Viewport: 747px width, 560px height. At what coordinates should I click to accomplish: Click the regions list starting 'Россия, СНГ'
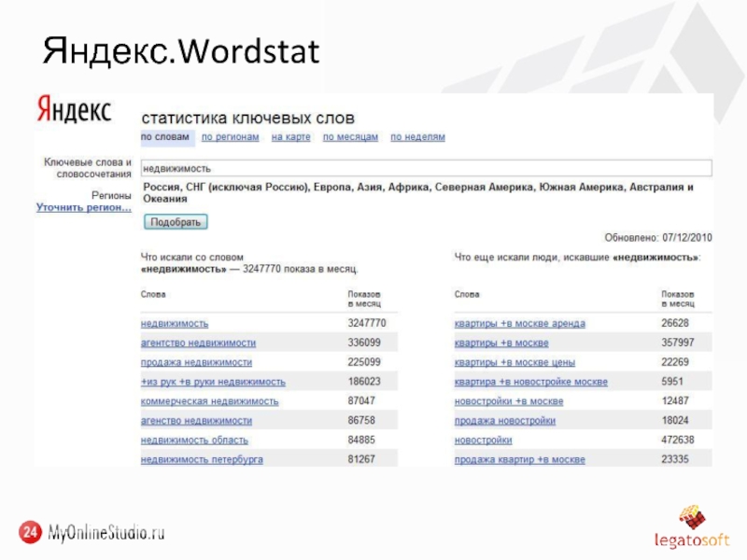(418, 193)
